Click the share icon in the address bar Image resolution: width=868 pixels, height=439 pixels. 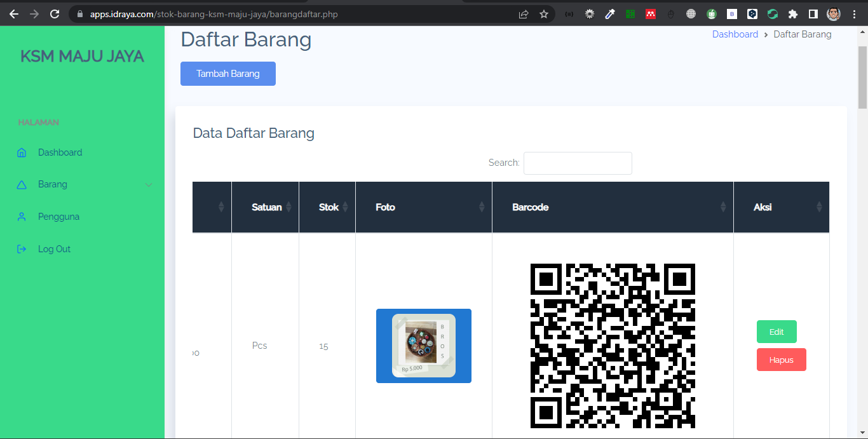coord(523,13)
